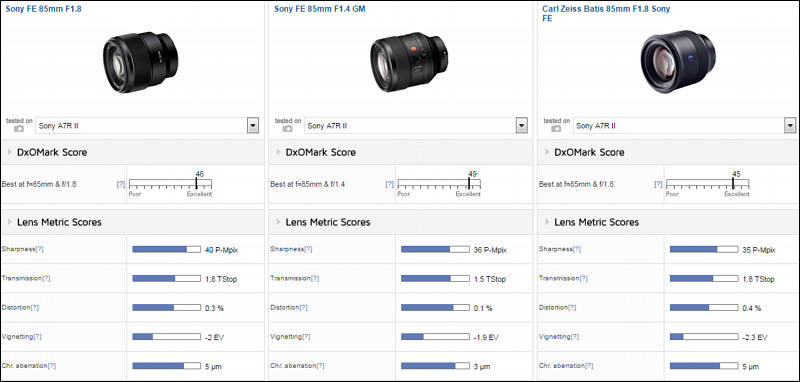Open the Sony FE 85mm F1.4 GM link
800x382 pixels.
(x=320, y=9)
